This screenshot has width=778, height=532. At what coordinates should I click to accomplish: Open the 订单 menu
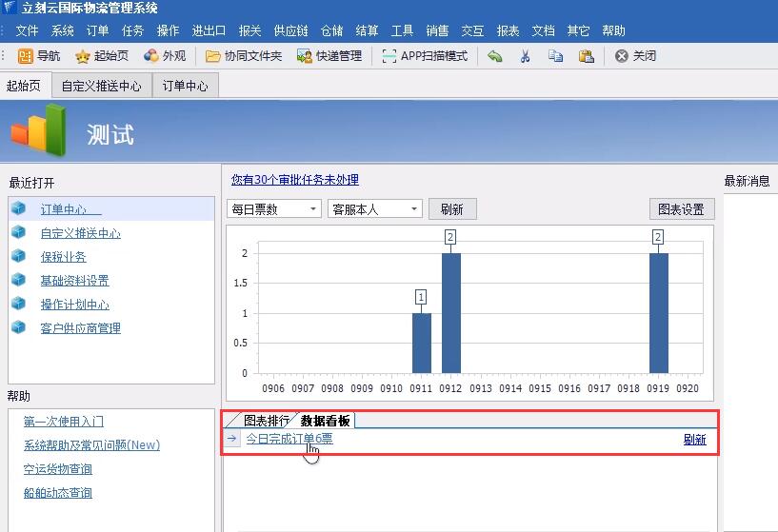tap(98, 30)
